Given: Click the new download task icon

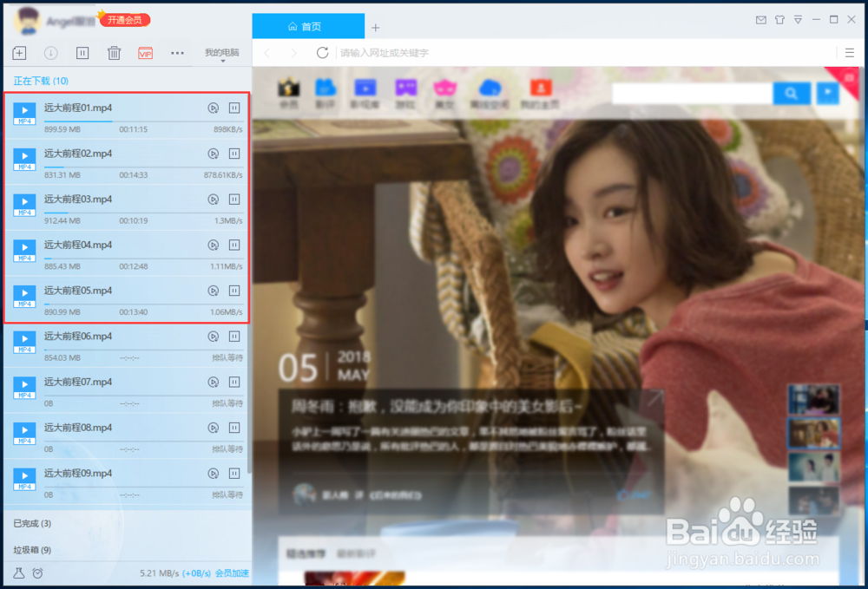Looking at the screenshot, I should (x=19, y=53).
